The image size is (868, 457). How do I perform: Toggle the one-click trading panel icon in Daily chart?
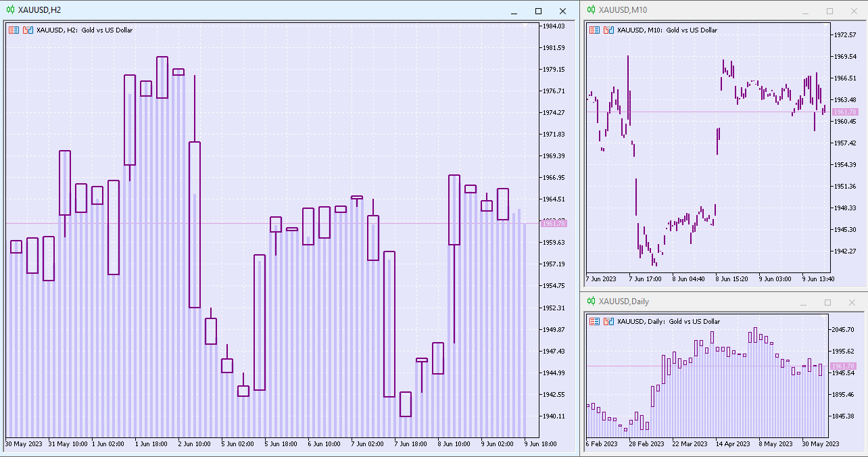595,322
